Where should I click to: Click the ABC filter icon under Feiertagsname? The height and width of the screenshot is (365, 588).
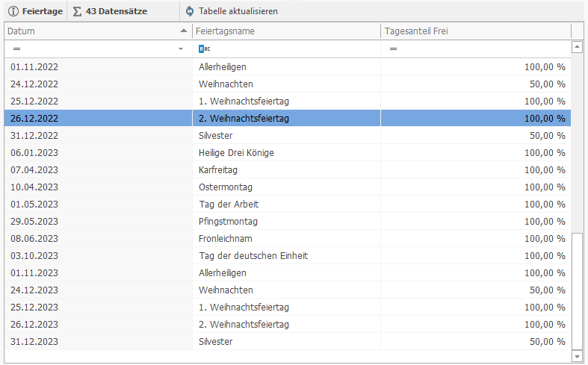pyautogui.click(x=205, y=49)
